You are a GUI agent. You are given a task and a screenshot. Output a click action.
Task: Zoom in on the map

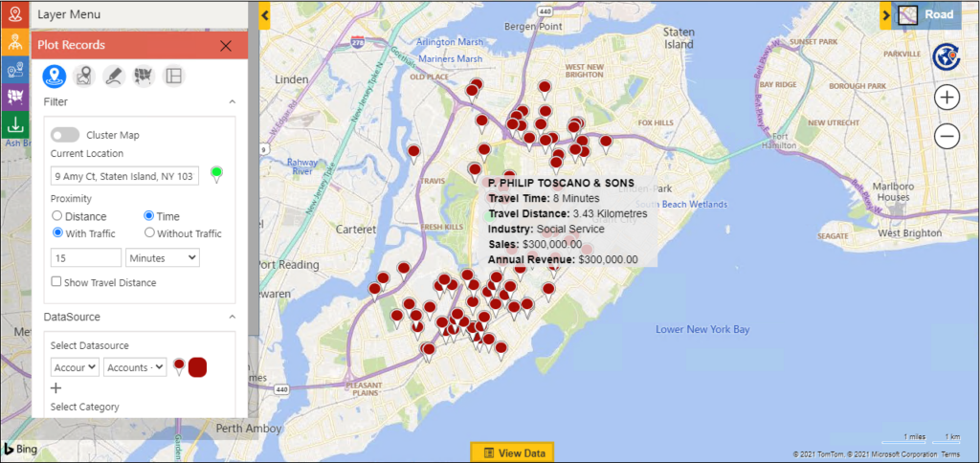[947, 97]
